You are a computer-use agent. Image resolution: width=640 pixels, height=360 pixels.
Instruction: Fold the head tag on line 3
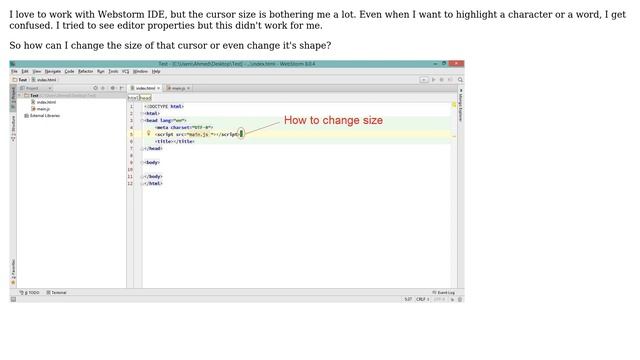click(x=143, y=120)
